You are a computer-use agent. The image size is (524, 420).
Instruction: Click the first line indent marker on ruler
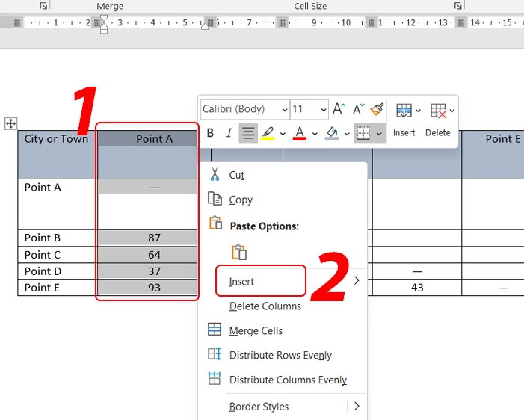(x=104, y=19)
